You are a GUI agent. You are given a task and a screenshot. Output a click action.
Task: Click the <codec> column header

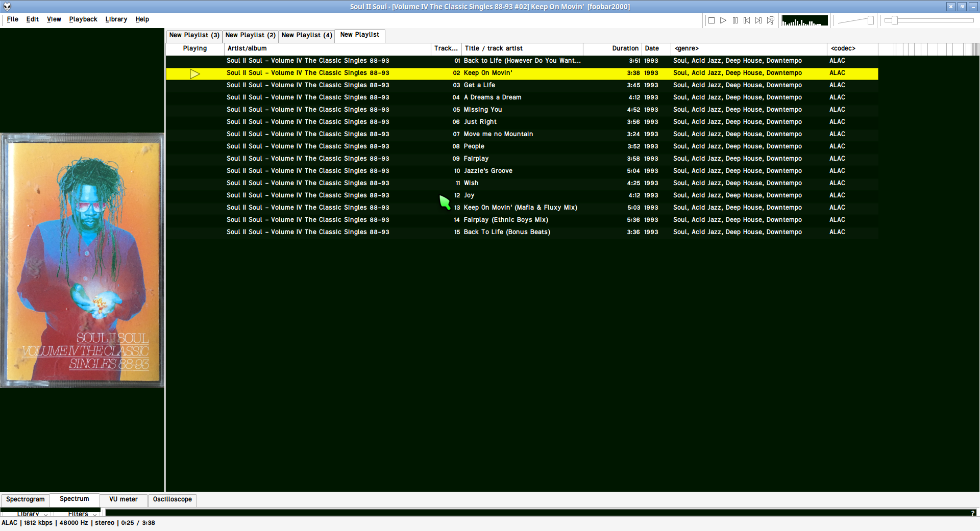[852, 48]
